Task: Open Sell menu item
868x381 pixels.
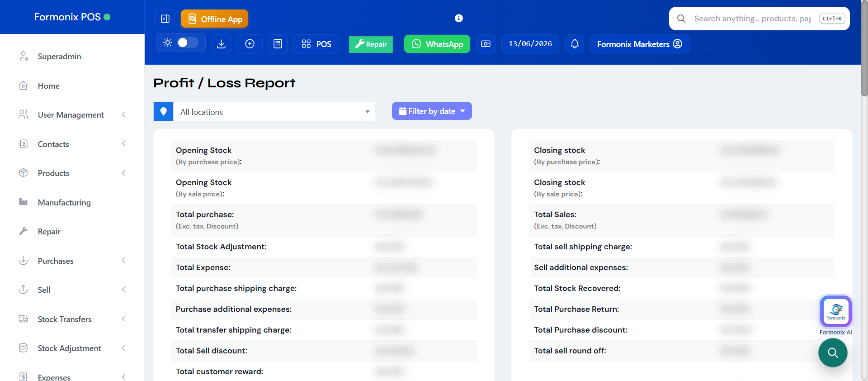Action: pyautogui.click(x=44, y=290)
